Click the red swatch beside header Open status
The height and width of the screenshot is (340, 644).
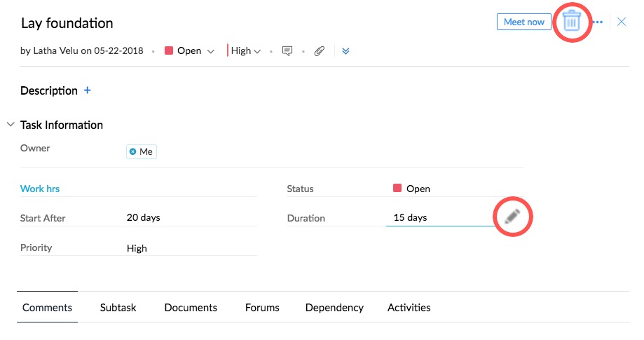168,50
